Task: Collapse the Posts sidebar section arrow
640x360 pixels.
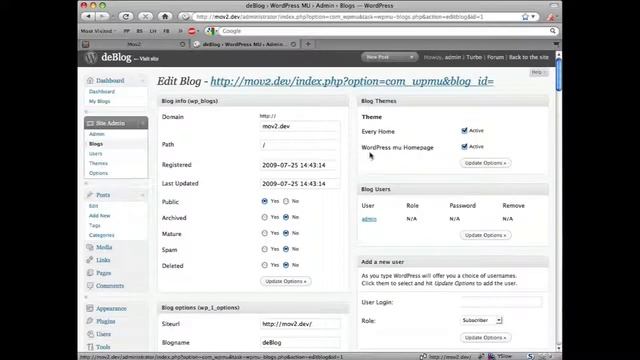Action: (x=142, y=195)
